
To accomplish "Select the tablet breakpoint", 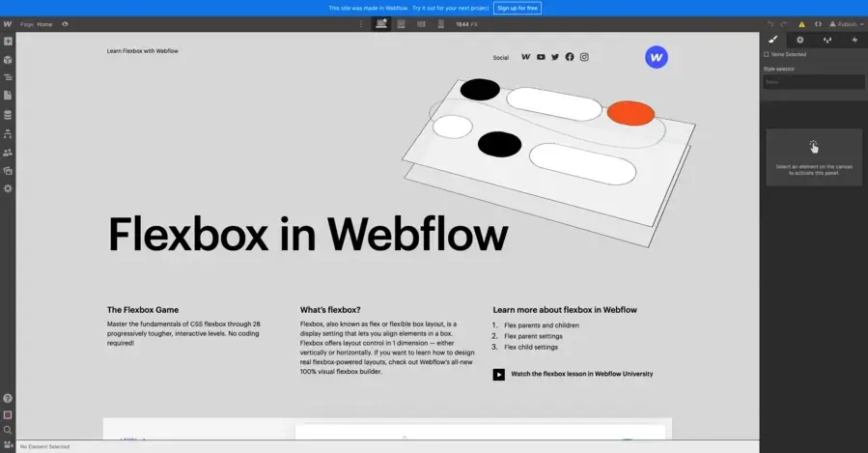I will pyautogui.click(x=402, y=24).
